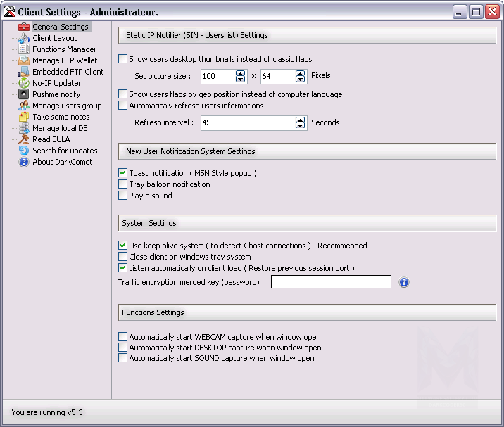Enable Show users desktop thumbnails checkbox

[123, 59]
